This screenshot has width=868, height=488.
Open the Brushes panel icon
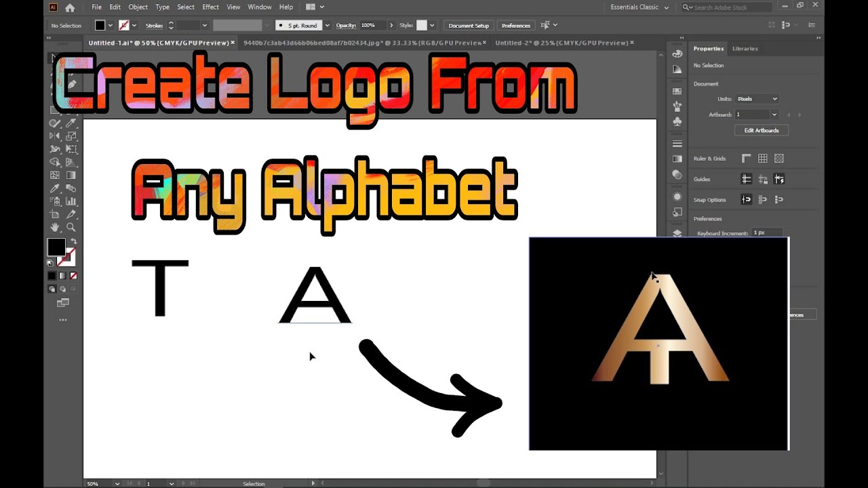tap(677, 106)
